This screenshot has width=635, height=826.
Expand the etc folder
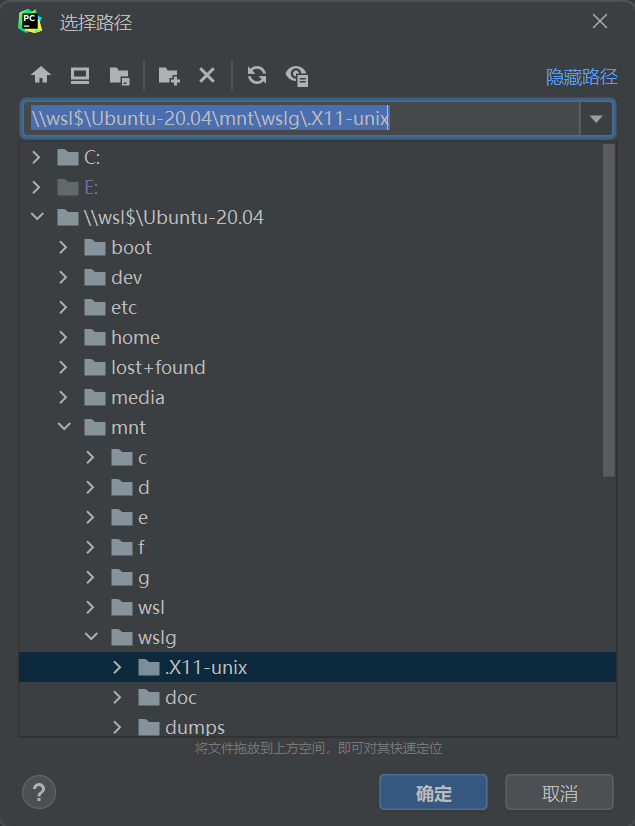[x=63, y=307]
